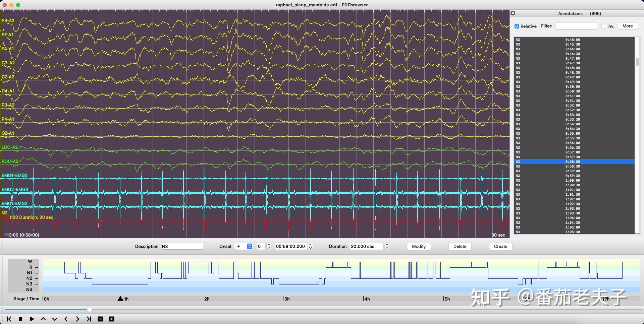
Task: Jump to the recording start with the first-page icon
Action: coord(9,319)
